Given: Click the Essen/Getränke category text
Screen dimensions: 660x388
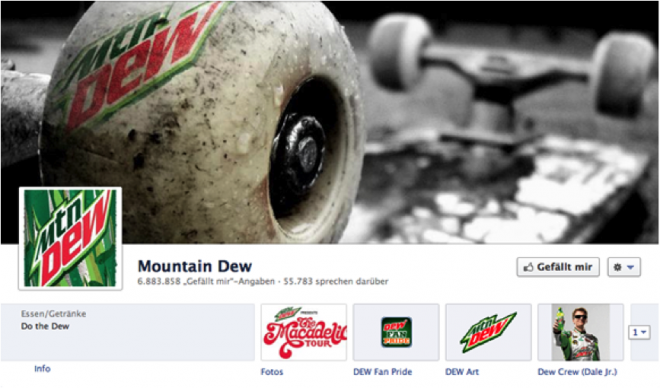Looking at the screenshot, I should click(53, 314).
